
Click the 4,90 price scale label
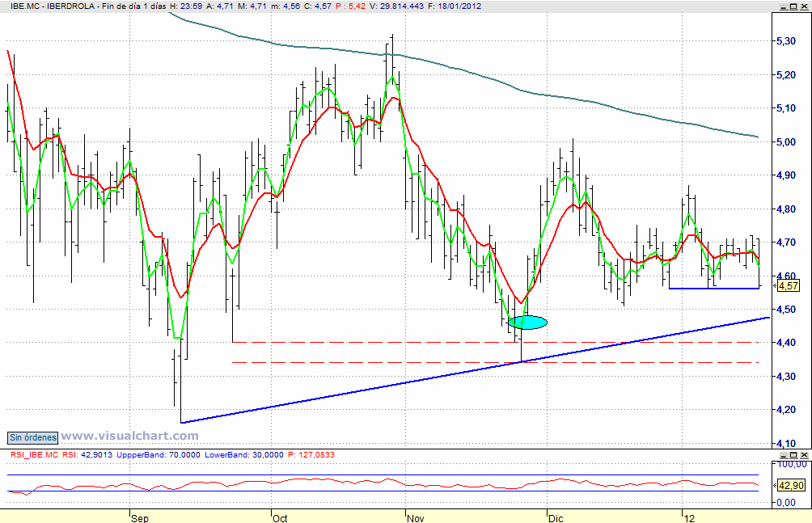coord(786,175)
